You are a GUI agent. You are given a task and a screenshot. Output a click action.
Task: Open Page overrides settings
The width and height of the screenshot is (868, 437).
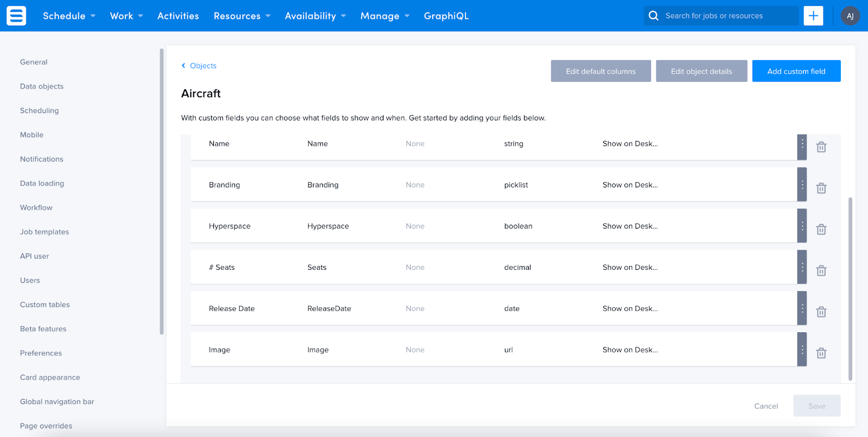point(46,426)
